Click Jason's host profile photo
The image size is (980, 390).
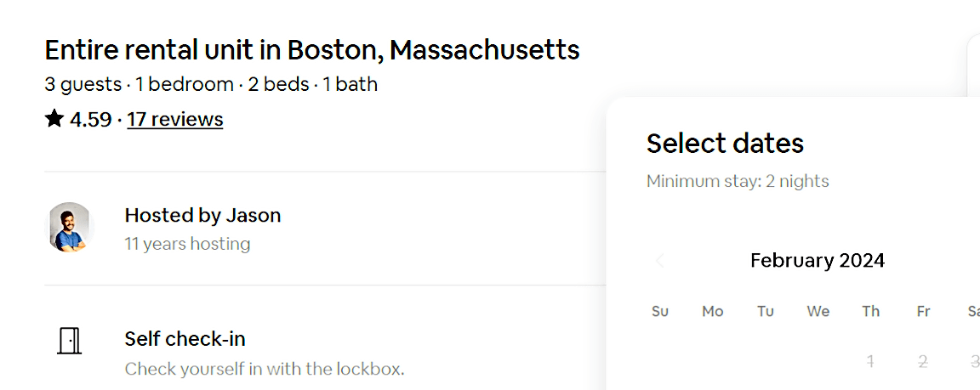(x=70, y=227)
